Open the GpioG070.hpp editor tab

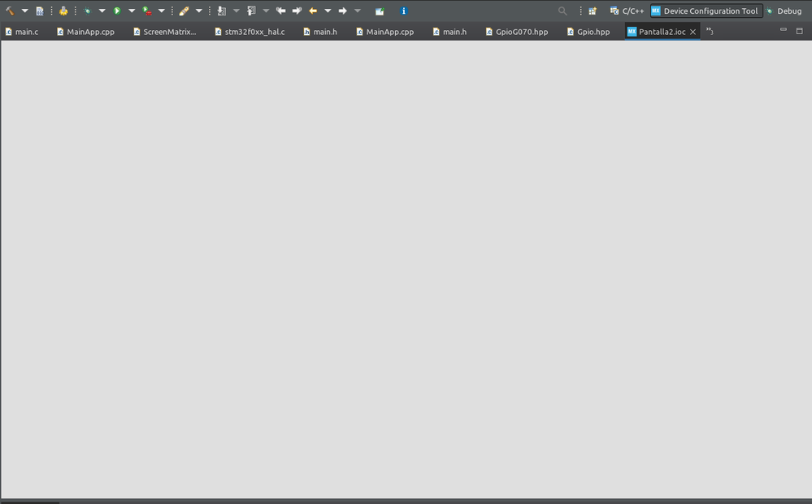click(516, 32)
